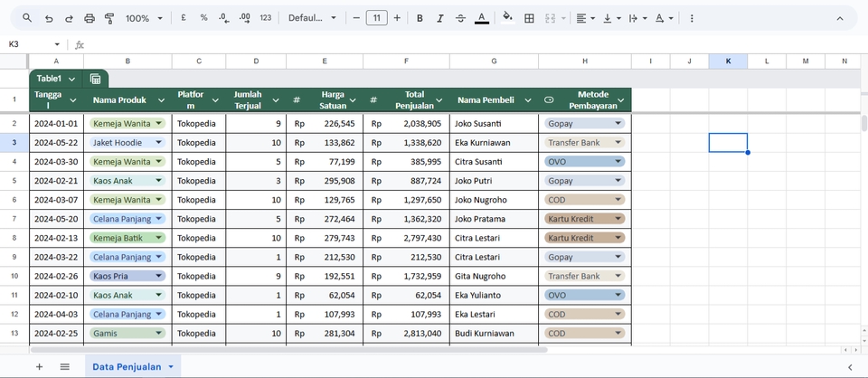868x378 pixels.
Task: Decrease font size minus button
Action: click(356, 18)
